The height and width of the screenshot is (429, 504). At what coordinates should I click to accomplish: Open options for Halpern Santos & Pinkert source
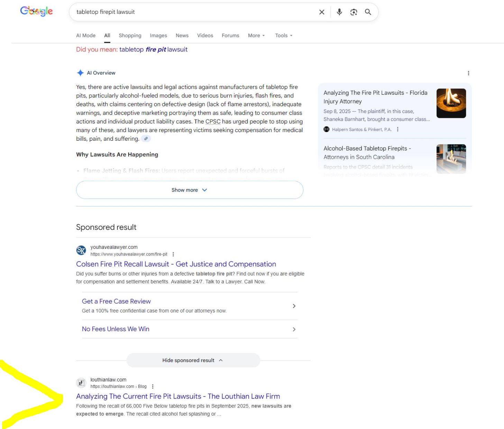(397, 129)
